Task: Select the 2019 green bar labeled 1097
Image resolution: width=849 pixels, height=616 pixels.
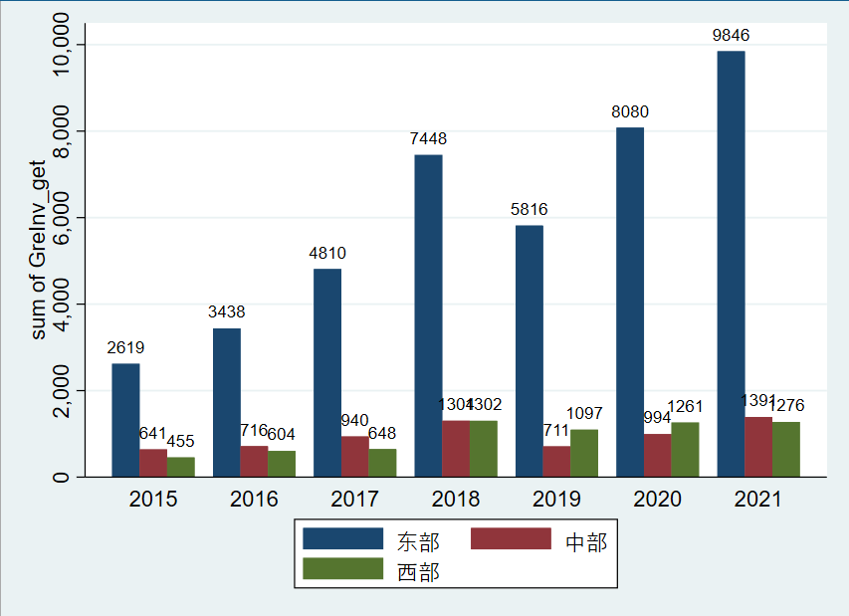Action: coord(584,453)
